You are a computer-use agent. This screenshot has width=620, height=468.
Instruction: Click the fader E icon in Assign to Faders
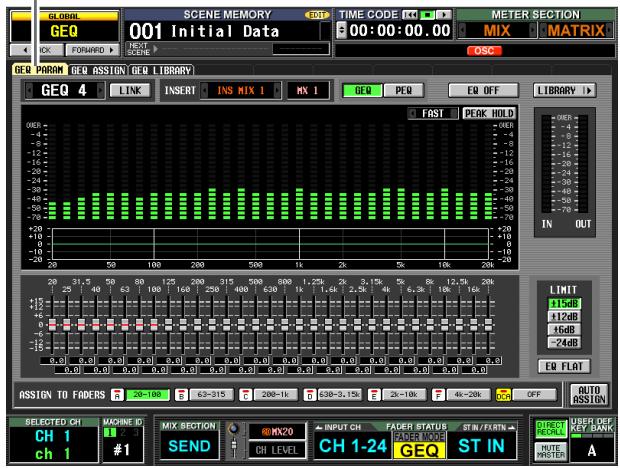(x=374, y=395)
